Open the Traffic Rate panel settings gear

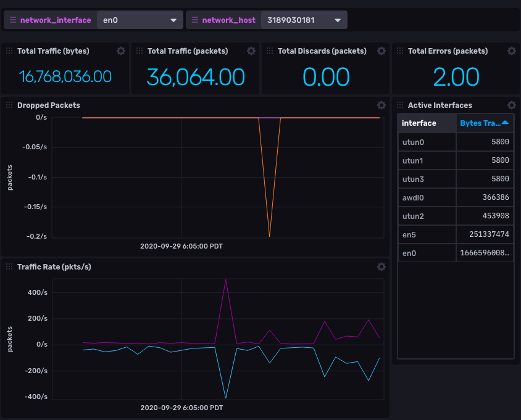point(381,267)
